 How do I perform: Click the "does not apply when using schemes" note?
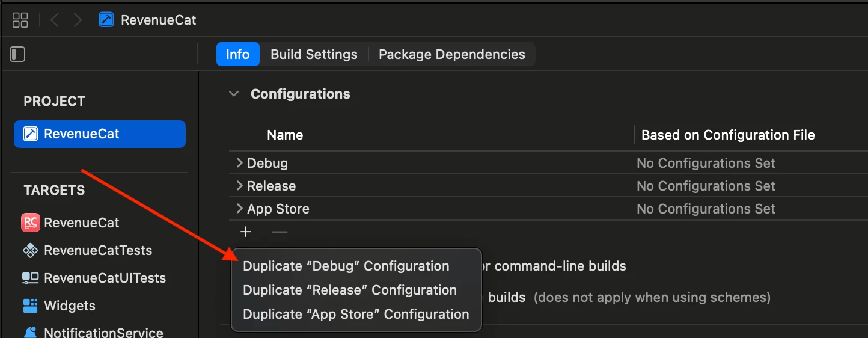click(x=652, y=297)
